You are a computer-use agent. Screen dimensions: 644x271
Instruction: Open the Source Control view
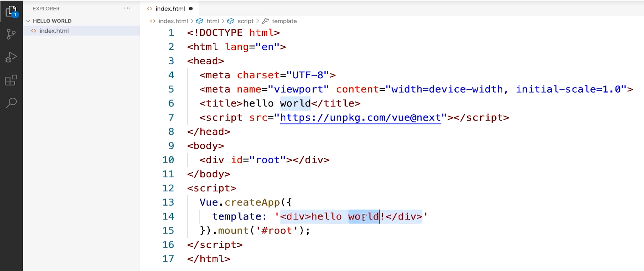(x=11, y=34)
